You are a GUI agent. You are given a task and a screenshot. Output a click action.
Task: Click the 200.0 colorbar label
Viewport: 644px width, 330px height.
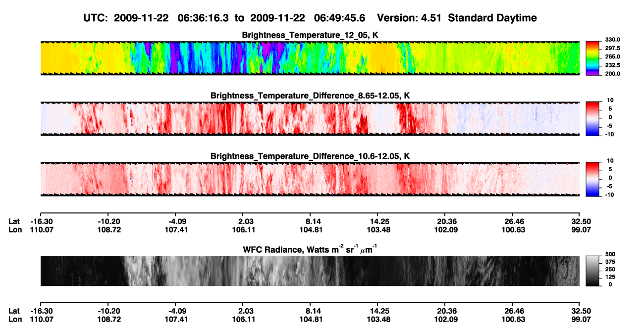coord(612,74)
